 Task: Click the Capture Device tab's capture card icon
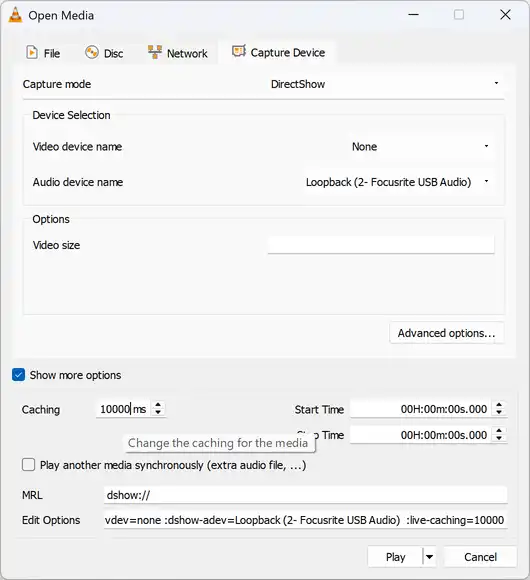click(x=239, y=51)
